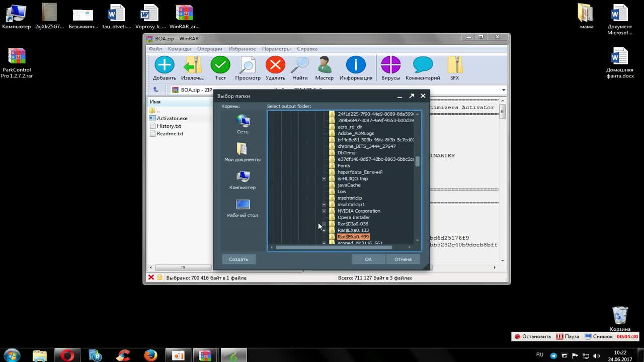This screenshot has height=362, width=644.
Task: Expand the Rar$EXa0.133 folder node
Action: [x=324, y=230]
